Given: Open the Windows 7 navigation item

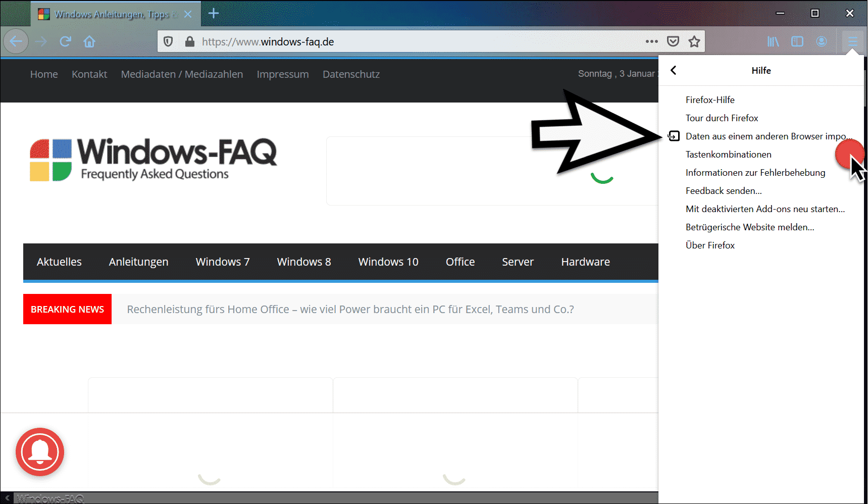Looking at the screenshot, I should coord(223,262).
